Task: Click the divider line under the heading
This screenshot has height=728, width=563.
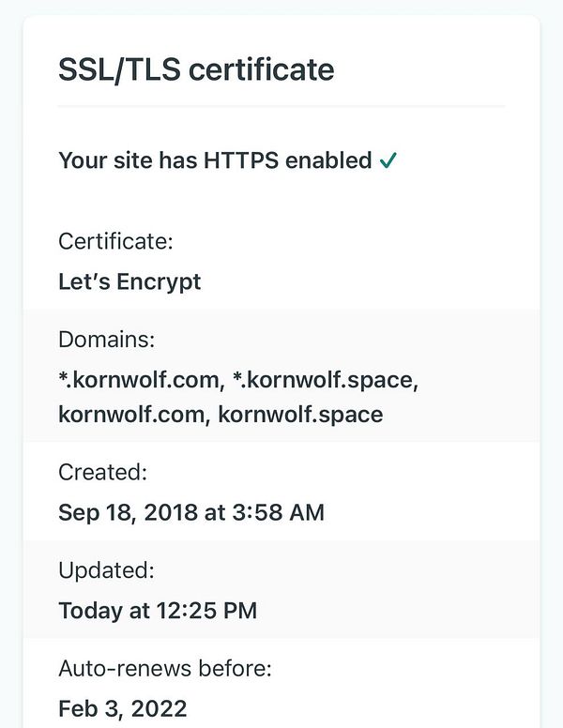Action: coord(281,106)
